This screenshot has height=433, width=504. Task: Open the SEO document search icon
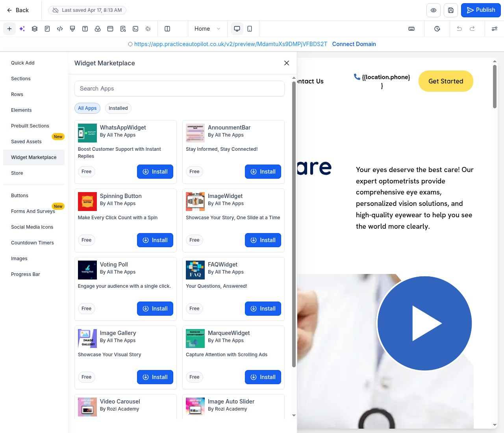click(123, 29)
